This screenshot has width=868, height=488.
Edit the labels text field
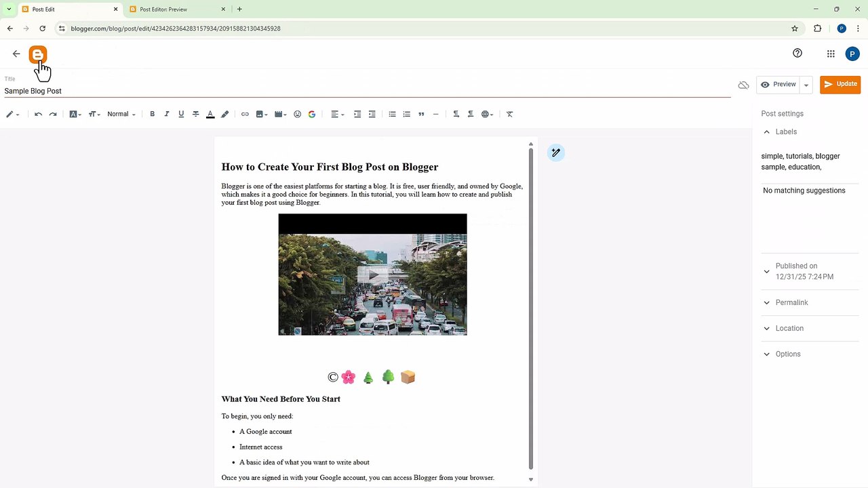tap(810, 161)
